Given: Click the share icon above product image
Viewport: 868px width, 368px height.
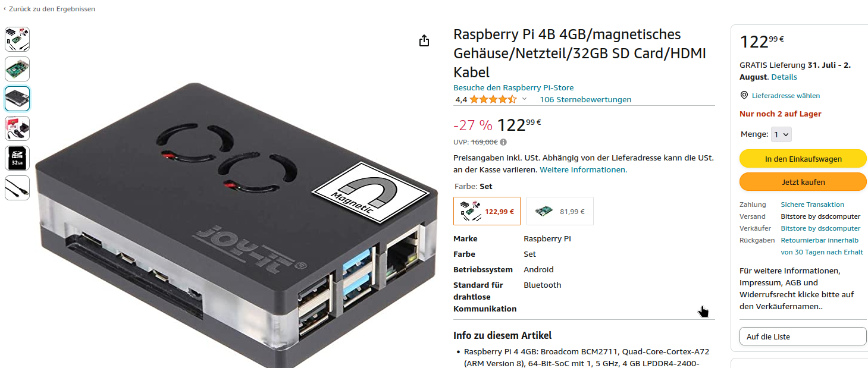Looking at the screenshot, I should click(x=424, y=40).
